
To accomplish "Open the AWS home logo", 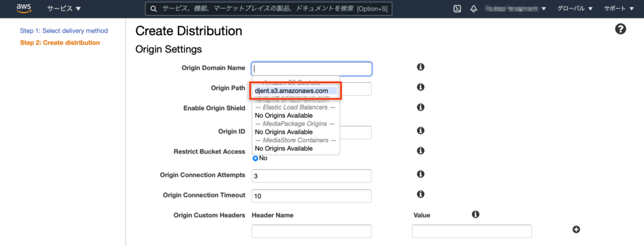I will pyautogui.click(x=23, y=8).
